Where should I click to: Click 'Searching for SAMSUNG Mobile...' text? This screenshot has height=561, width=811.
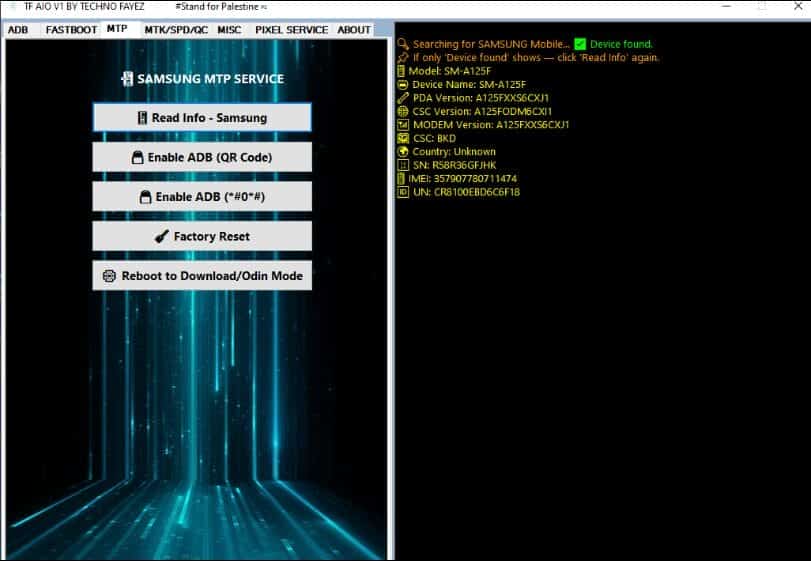pyautogui.click(x=491, y=44)
